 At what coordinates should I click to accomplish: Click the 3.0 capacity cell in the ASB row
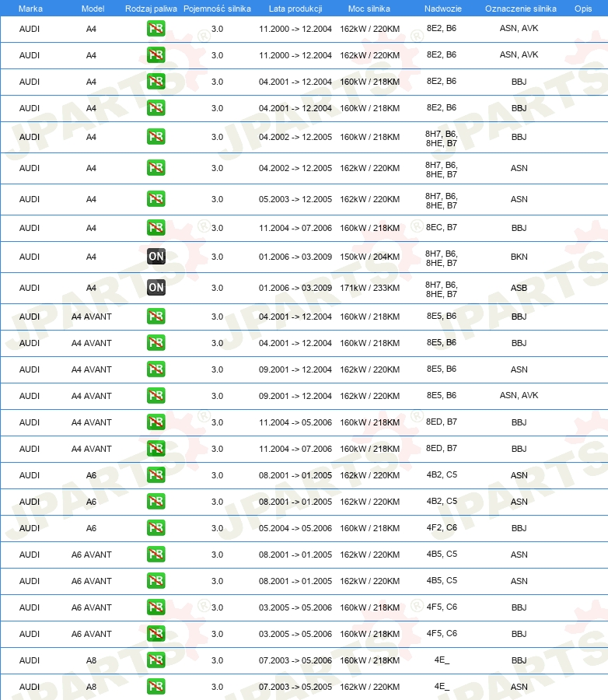(218, 288)
